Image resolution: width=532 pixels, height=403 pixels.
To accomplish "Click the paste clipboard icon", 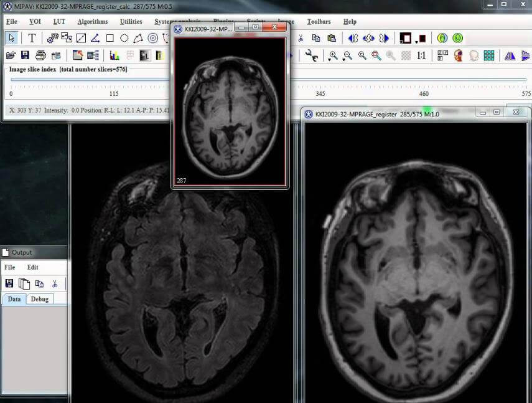I will [x=332, y=38].
